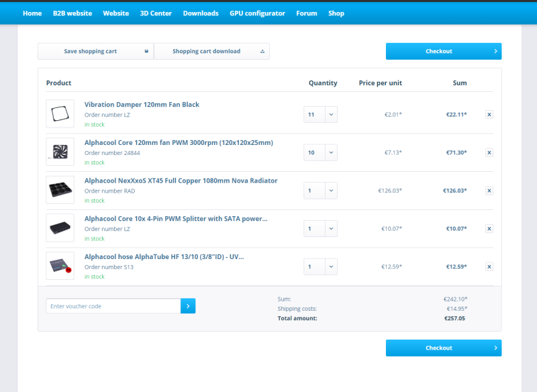Click Shopping cart download button
537x392 pixels.
click(211, 51)
